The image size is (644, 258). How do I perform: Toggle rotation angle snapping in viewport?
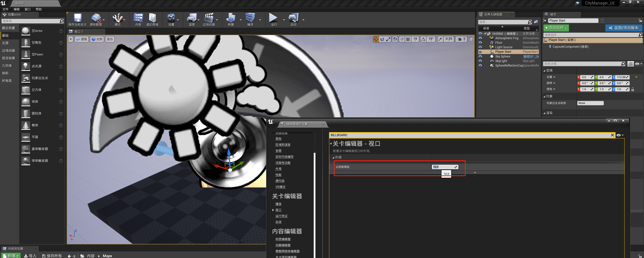click(423, 39)
